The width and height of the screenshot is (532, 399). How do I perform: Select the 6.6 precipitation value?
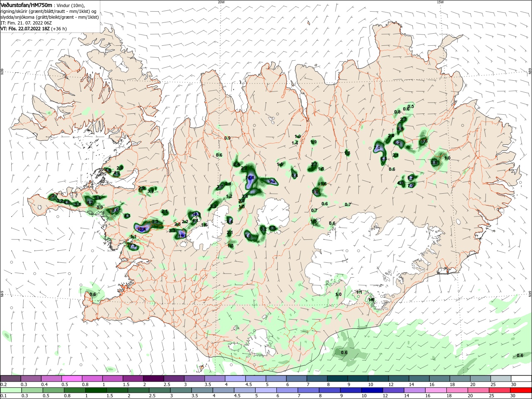pos(230,221)
